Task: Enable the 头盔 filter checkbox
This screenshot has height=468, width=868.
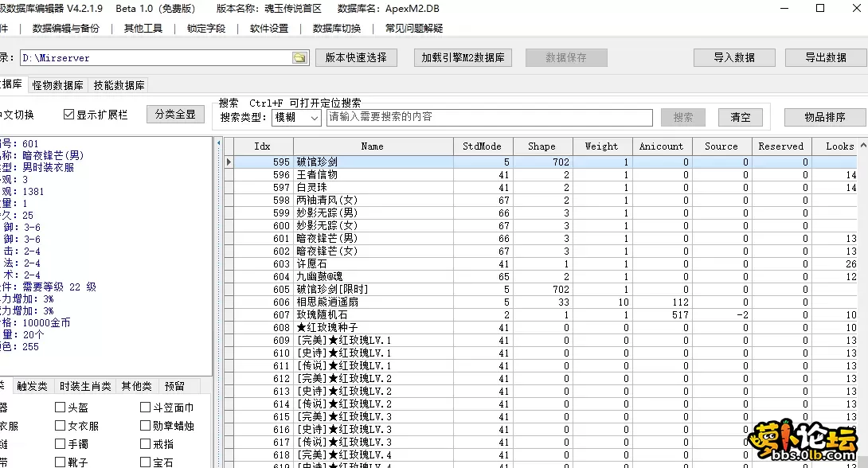Action: pos(60,407)
